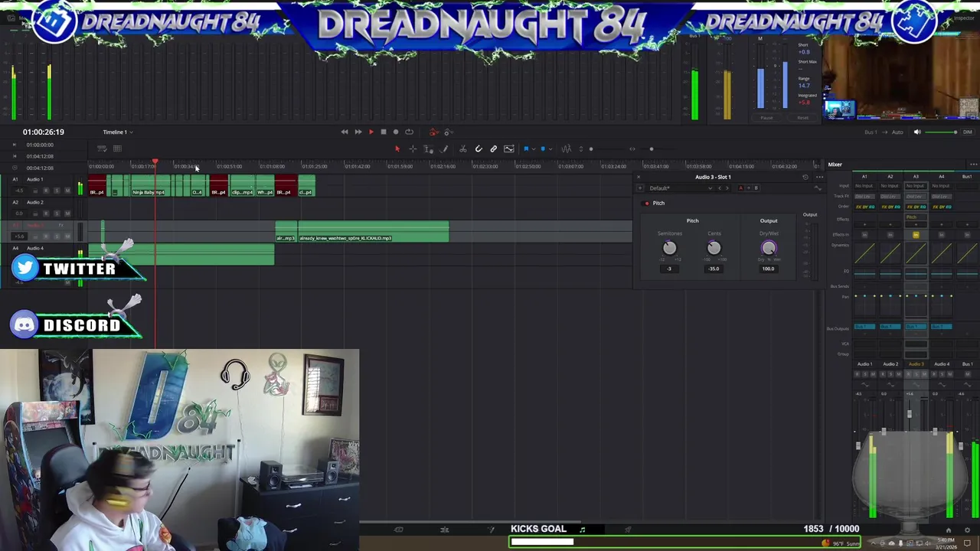Open the plugin panel three-dot options menu

[819, 177]
